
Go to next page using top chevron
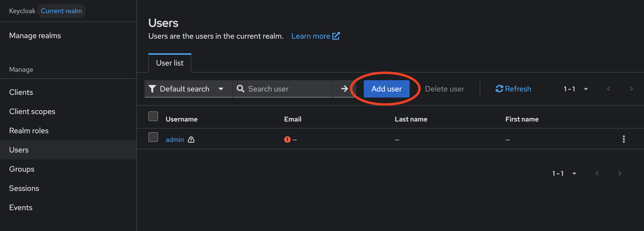pyautogui.click(x=631, y=89)
